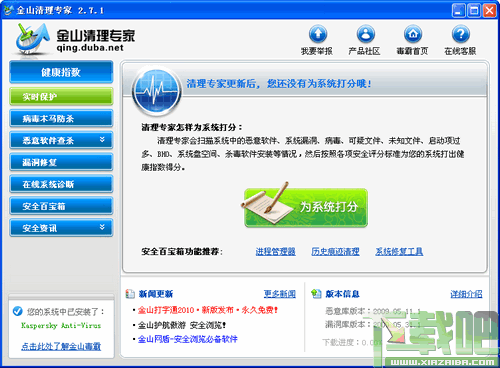Open the 进程管理器 link
The width and height of the screenshot is (500, 368).
coord(275,251)
